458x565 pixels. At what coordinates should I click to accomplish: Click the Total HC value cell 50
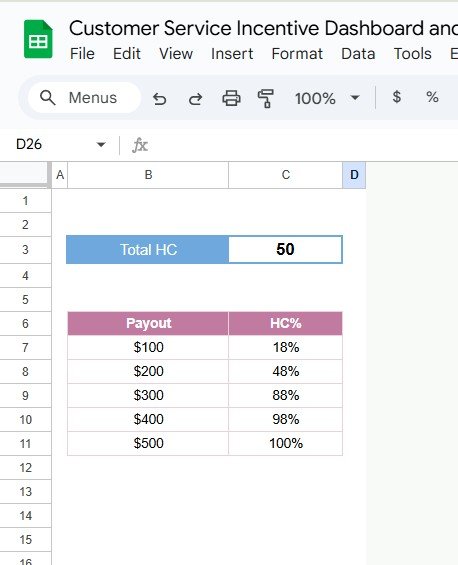click(285, 249)
